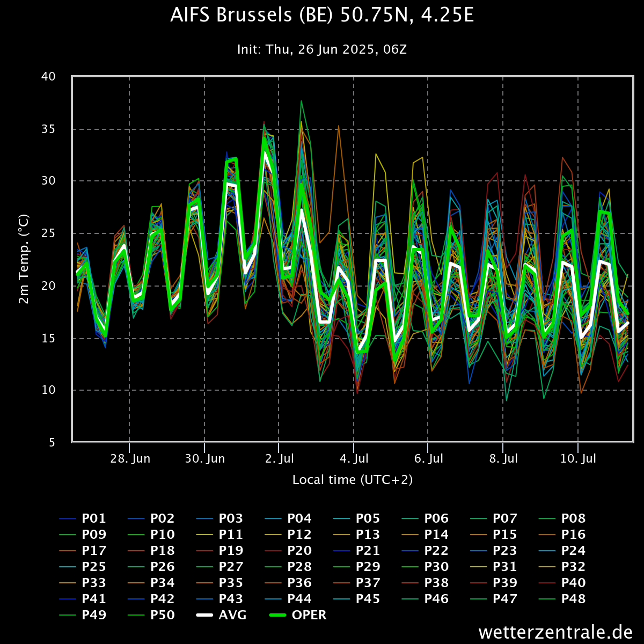Toggle member P41 visibility
Viewport: 644px width, 644px height.
[x=83, y=599]
